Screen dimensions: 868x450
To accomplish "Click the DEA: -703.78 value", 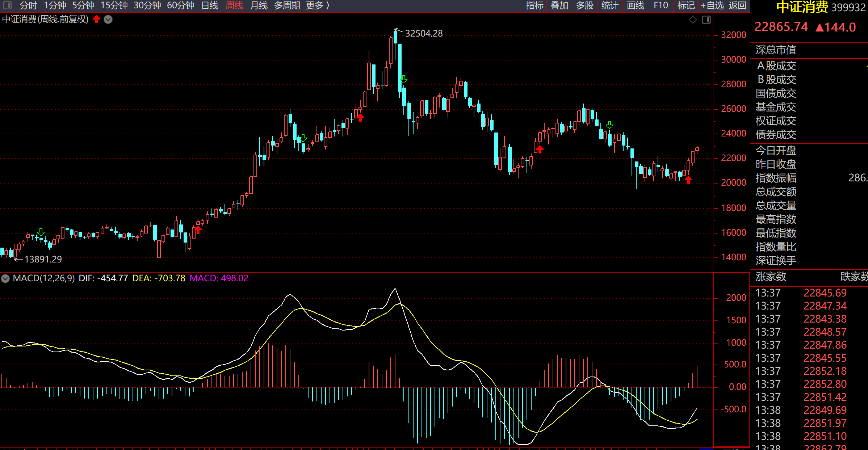I will 159,278.
